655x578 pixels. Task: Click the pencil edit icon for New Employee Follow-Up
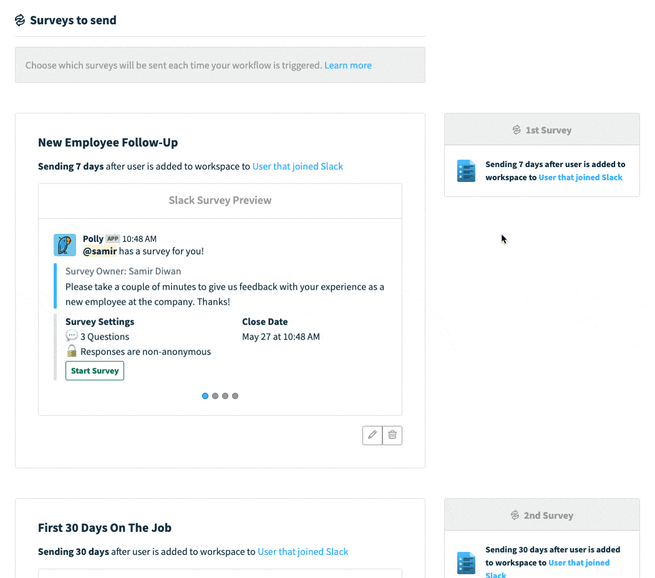[372, 435]
